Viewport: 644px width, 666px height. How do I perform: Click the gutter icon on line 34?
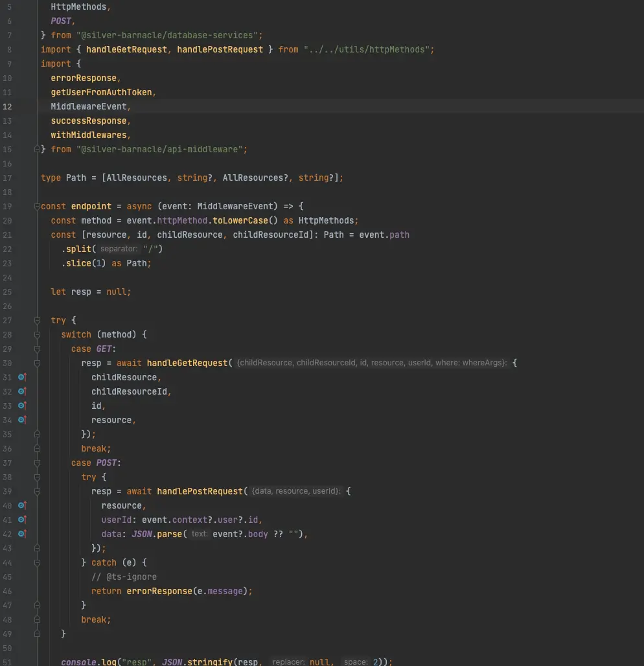22,420
